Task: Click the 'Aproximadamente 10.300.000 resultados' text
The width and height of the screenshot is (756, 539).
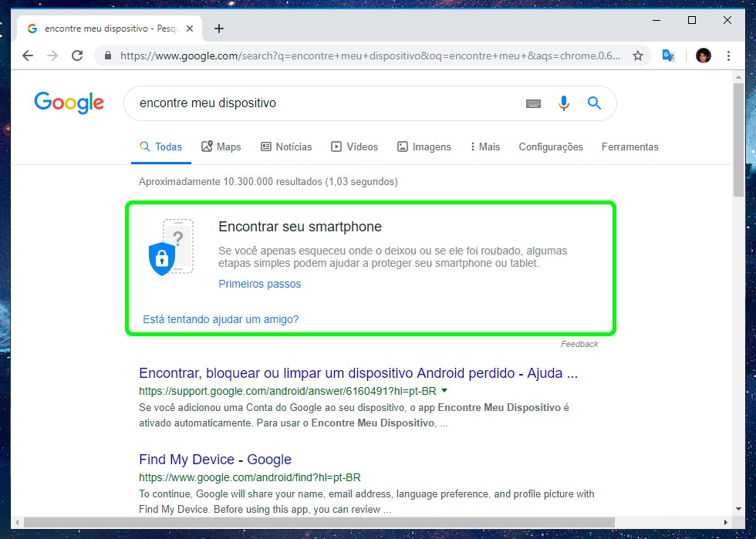Action: tap(268, 182)
